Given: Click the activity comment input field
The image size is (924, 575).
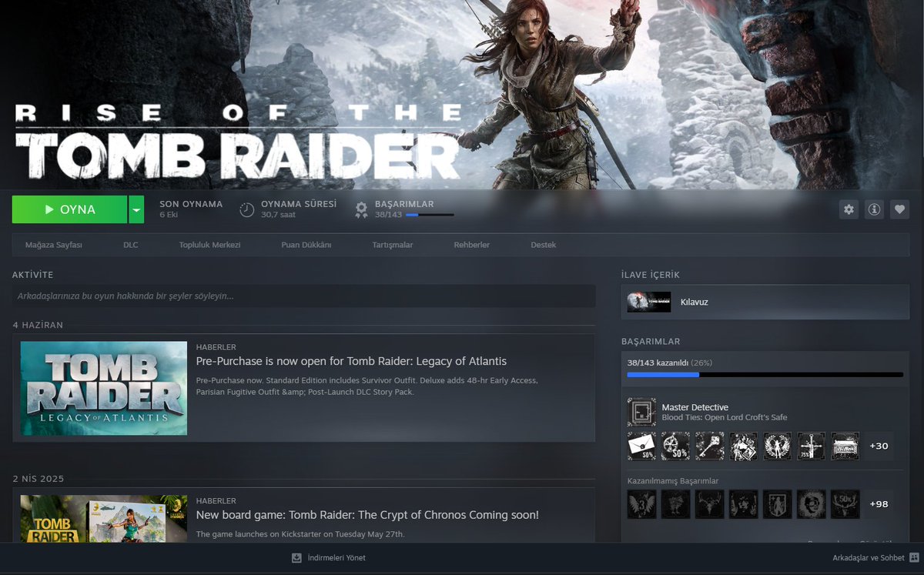Looking at the screenshot, I should point(304,296).
